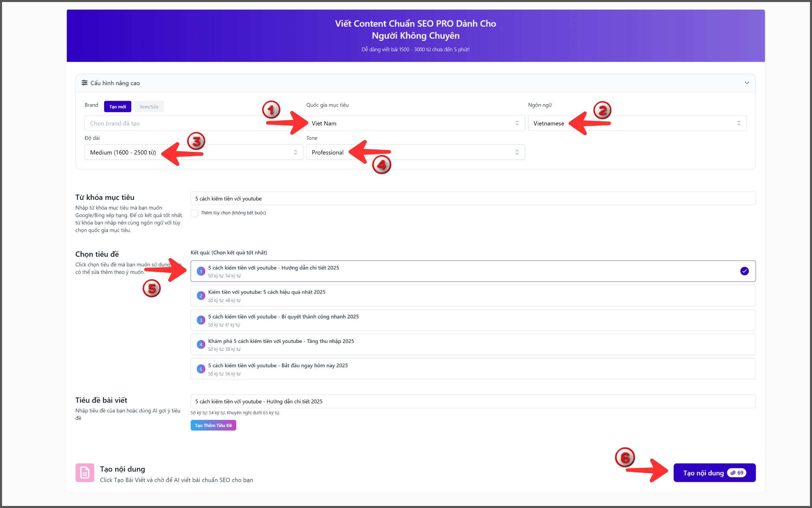Click the checkmark icon on the selected title
The height and width of the screenshot is (508, 812).
pyautogui.click(x=744, y=271)
